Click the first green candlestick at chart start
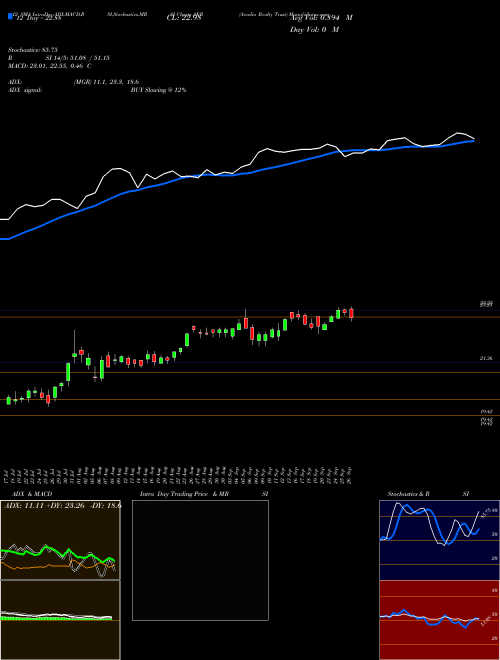This screenshot has width=500, height=660. coord(9,400)
